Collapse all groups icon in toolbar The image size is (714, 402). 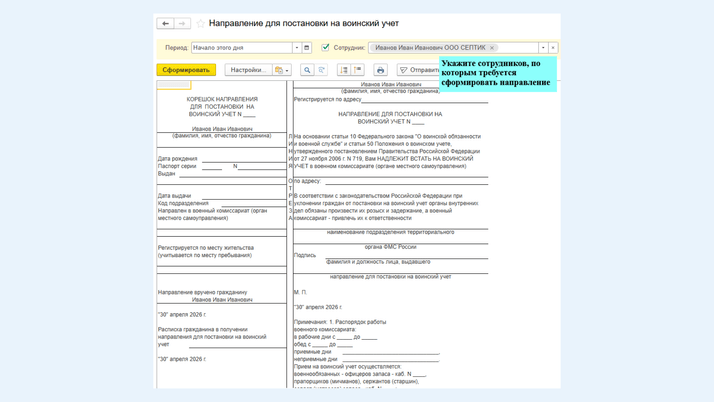358,70
